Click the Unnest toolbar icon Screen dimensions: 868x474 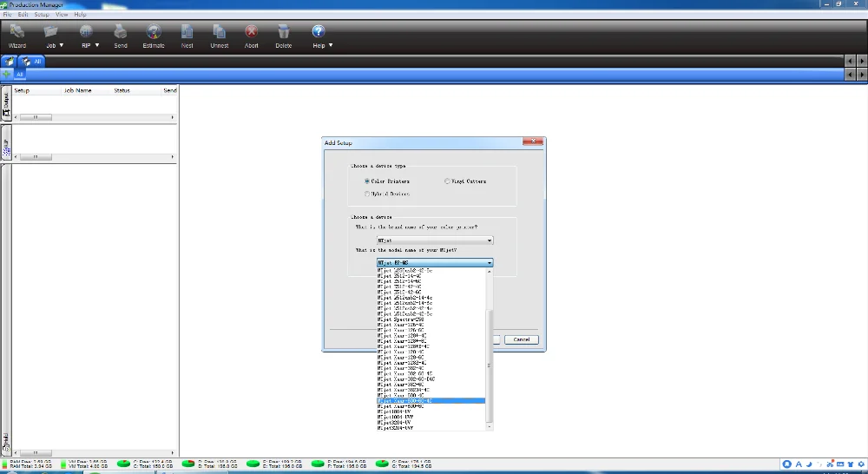[220, 32]
